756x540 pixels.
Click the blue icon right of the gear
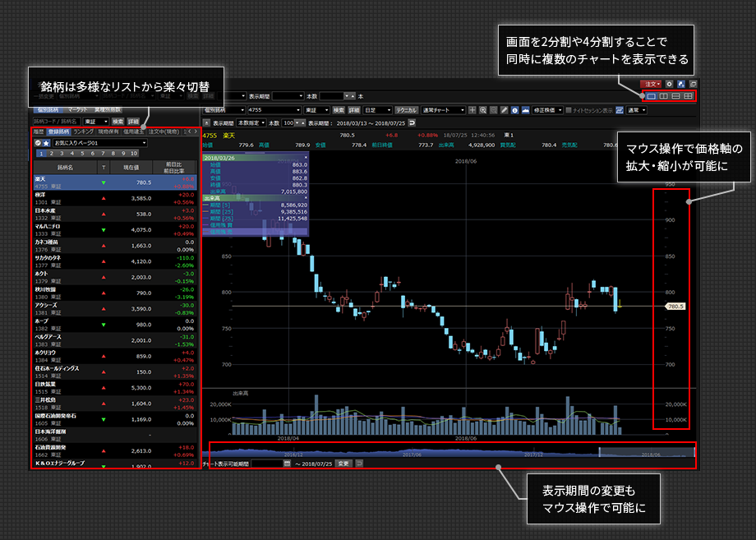[680, 84]
